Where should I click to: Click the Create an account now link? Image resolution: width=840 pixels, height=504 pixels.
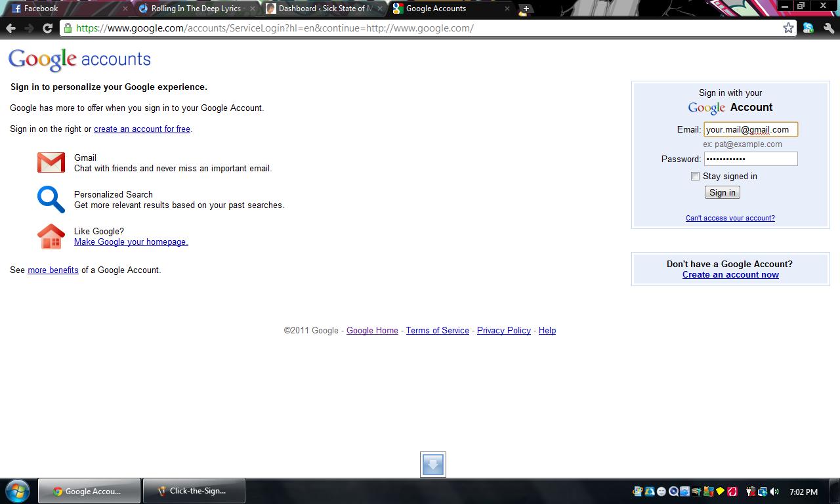click(730, 275)
